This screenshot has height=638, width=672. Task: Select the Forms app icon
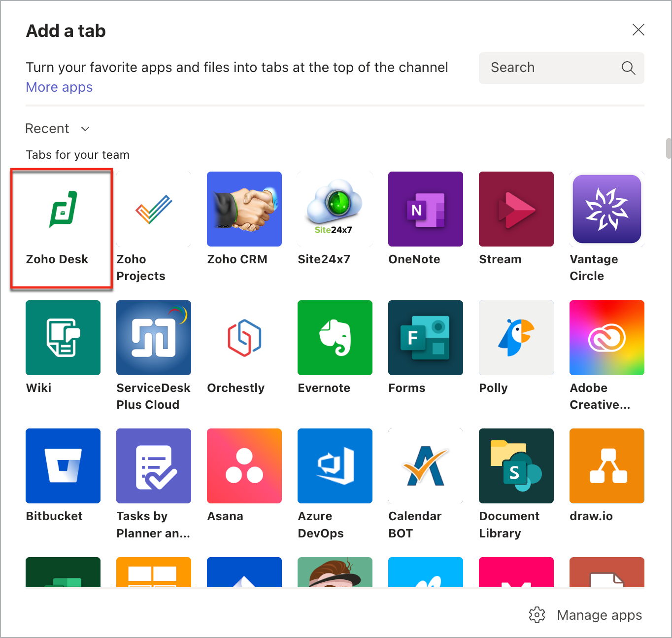pos(426,338)
